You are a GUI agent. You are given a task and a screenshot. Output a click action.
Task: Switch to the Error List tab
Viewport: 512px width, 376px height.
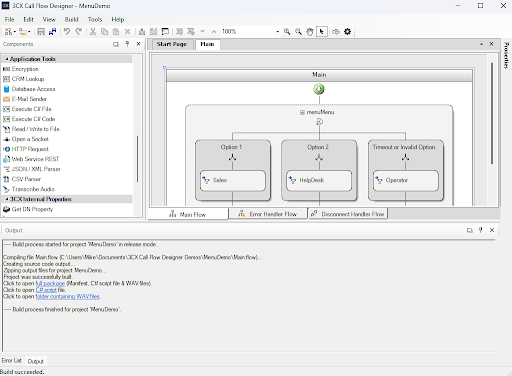point(11,361)
